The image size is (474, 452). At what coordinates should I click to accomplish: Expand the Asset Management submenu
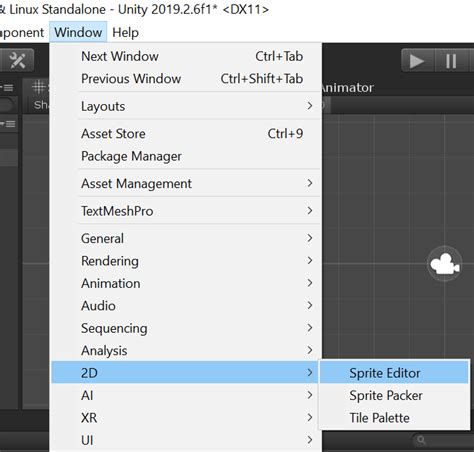point(186,183)
